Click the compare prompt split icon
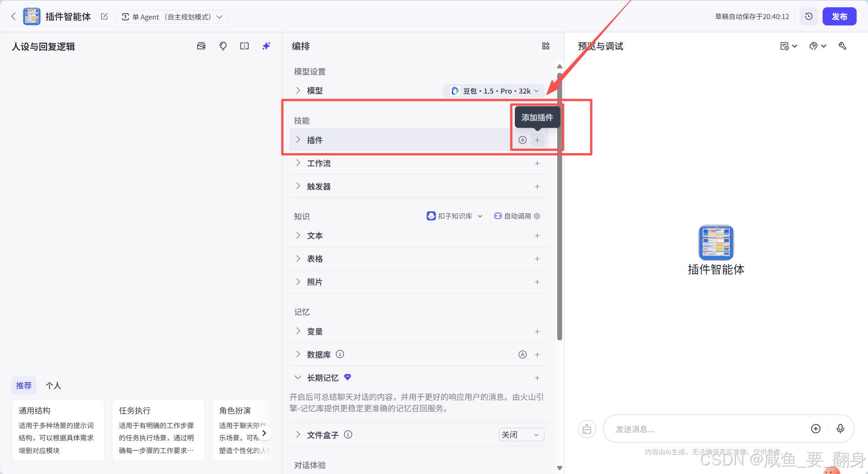Viewport: 868px width, 474px height. pos(244,46)
